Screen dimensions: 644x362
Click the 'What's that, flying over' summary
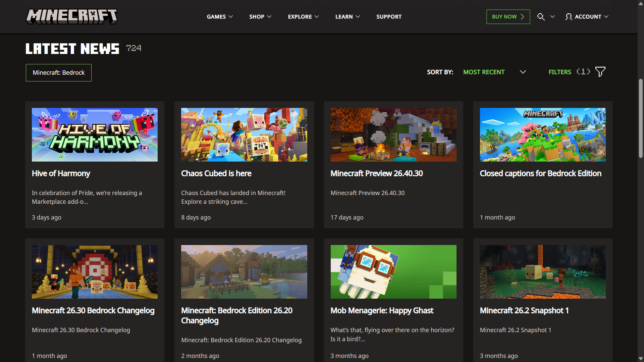pos(392,335)
